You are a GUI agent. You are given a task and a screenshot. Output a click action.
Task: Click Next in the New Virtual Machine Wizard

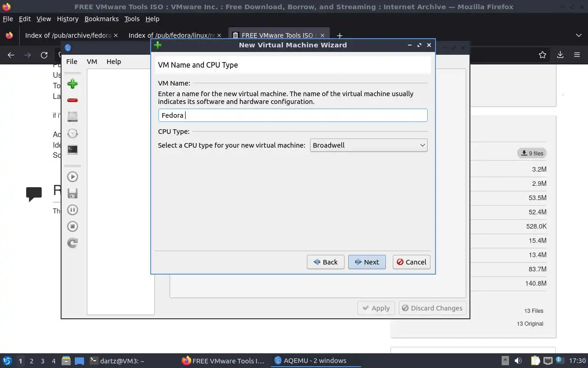367,262
